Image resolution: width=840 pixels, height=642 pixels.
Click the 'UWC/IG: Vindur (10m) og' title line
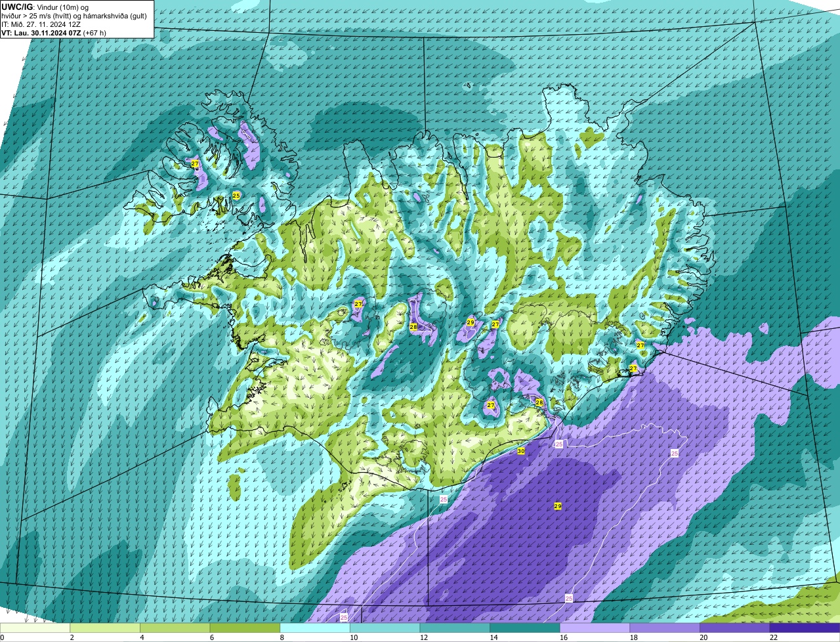tap(45, 7)
